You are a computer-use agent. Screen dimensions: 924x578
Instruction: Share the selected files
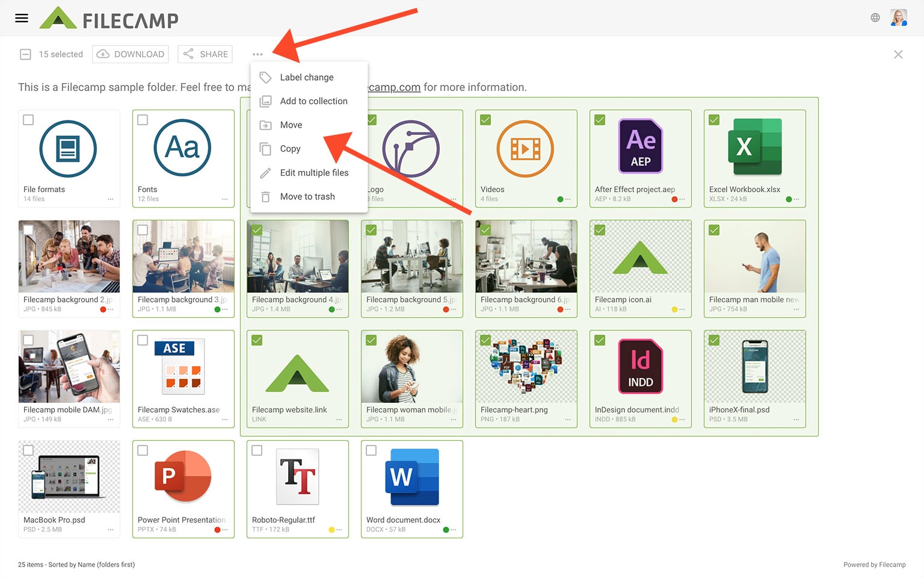coord(205,54)
